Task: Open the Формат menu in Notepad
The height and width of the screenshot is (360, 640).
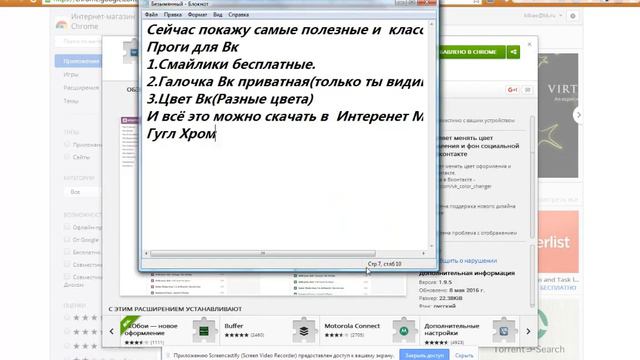Action: click(x=197, y=15)
